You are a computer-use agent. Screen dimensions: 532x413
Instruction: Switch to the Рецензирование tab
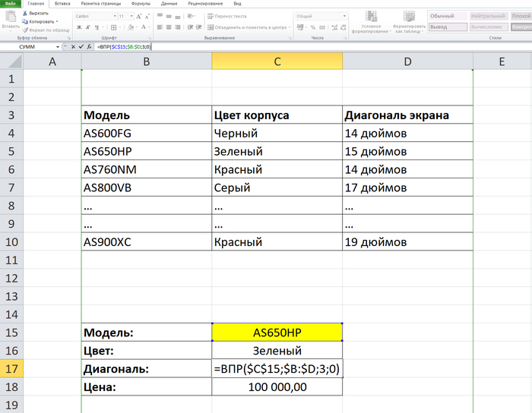[205, 4]
